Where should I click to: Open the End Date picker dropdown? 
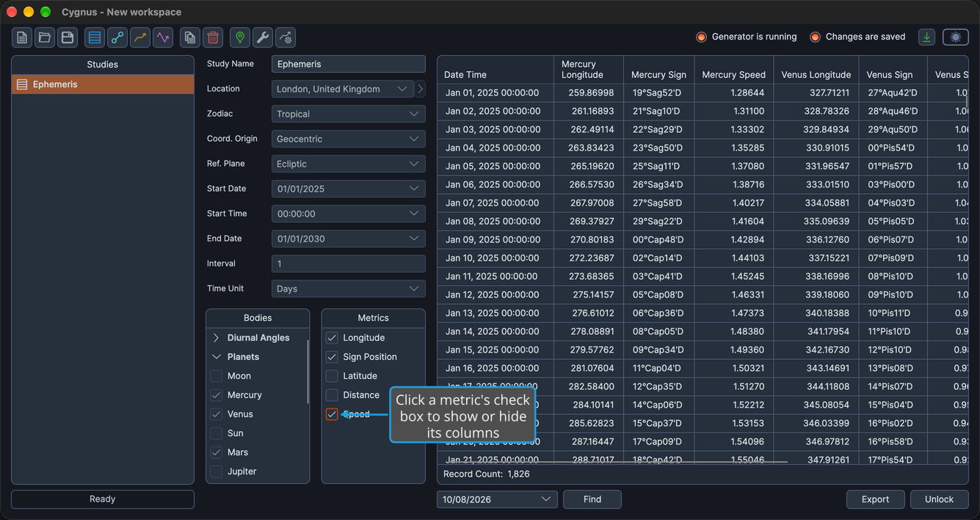pyautogui.click(x=349, y=239)
